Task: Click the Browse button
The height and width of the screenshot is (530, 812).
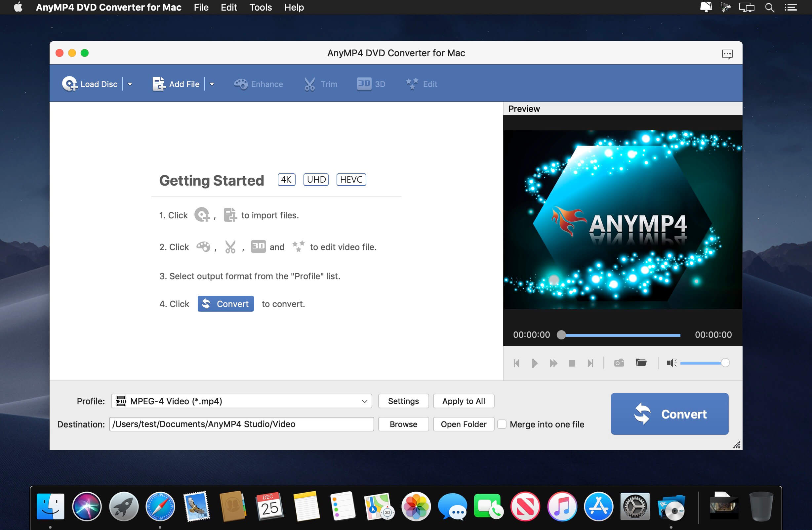Action: (403, 424)
